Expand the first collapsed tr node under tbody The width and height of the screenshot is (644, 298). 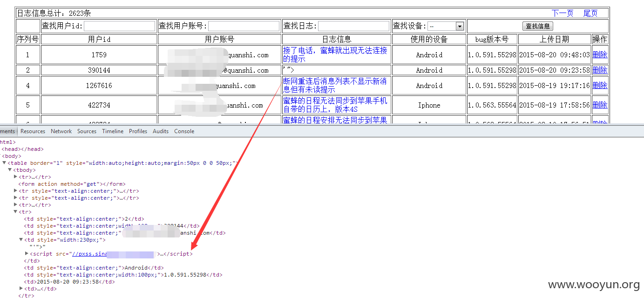click(x=15, y=177)
